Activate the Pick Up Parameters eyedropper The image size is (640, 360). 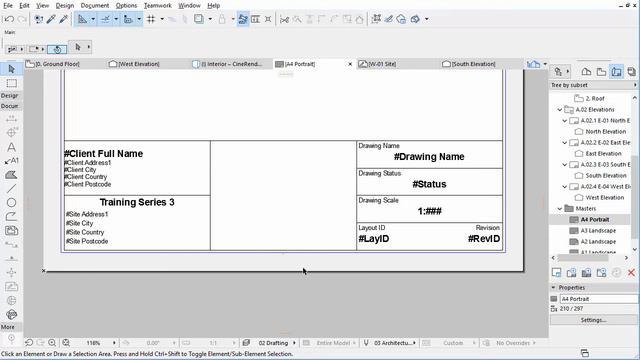point(51,19)
